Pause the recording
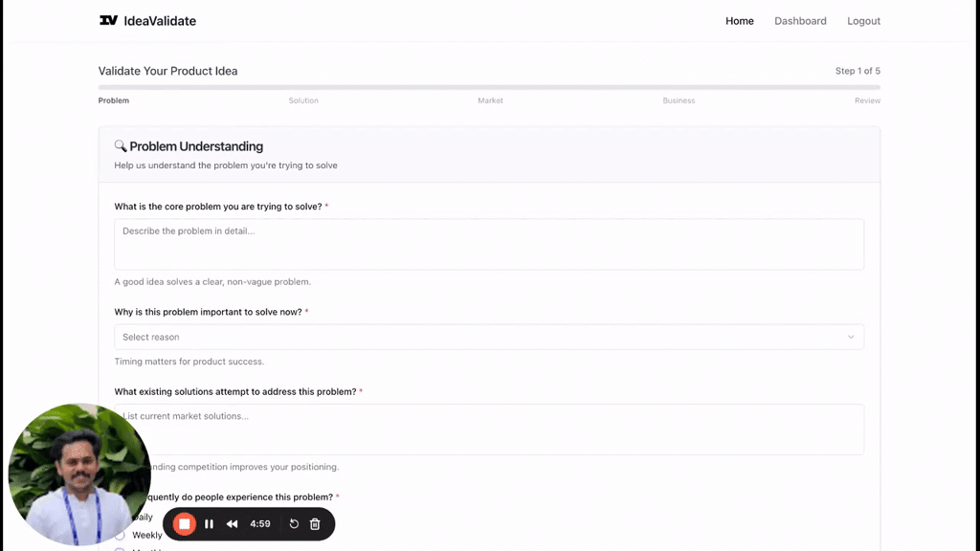This screenshot has height=551, width=980. pyautogui.click(x=209, y=524)
